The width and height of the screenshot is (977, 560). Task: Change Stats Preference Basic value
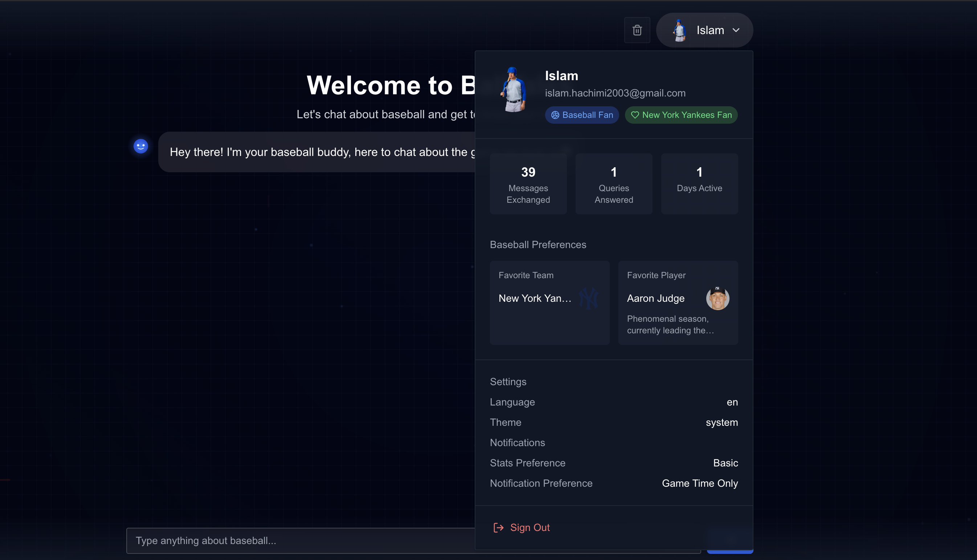pyautogui.click(x=725, y=463)
